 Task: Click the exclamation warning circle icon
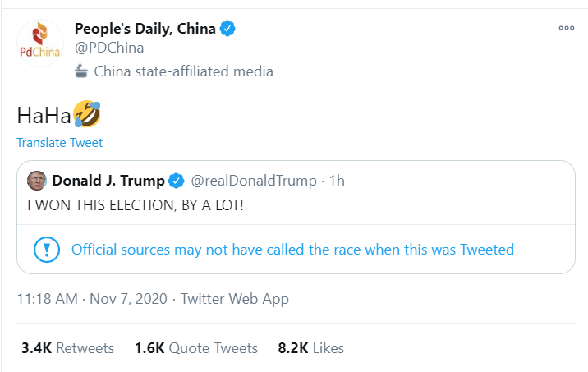46,249
